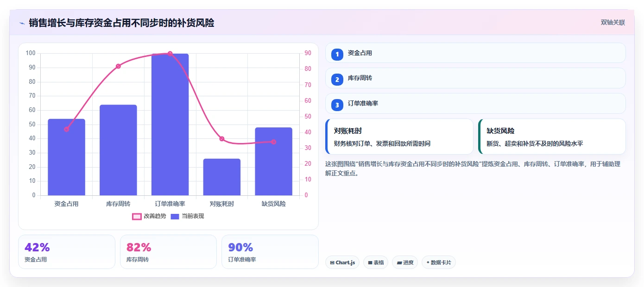644x287 pixels.
Task: Toggle the 改善趋势 legend swatch
Action: pyautogui.click(x=137, y=216)
